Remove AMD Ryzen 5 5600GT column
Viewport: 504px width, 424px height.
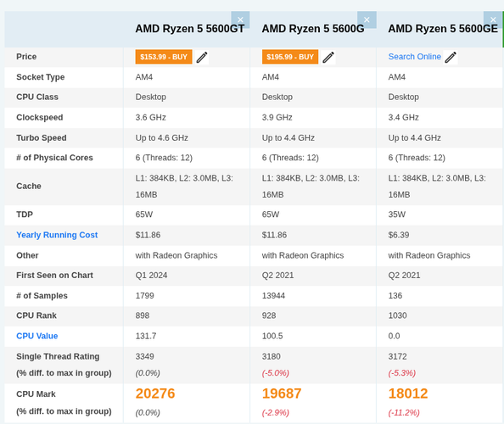(x=240, y=20)
